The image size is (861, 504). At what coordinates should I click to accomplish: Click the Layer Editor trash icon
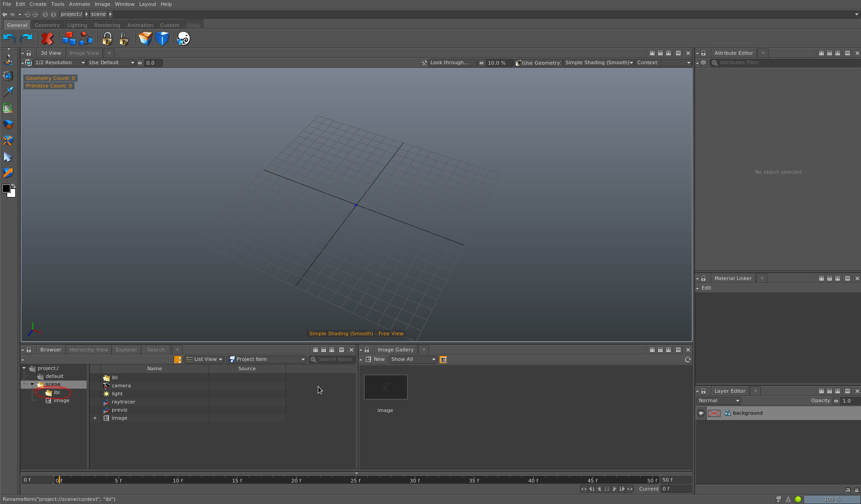tap(857, 490)
